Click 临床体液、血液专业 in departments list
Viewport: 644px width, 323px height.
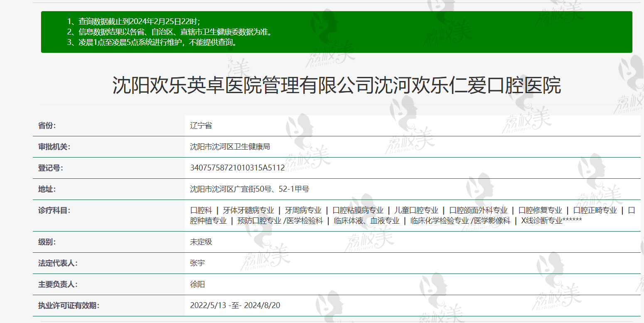point(367,221)
